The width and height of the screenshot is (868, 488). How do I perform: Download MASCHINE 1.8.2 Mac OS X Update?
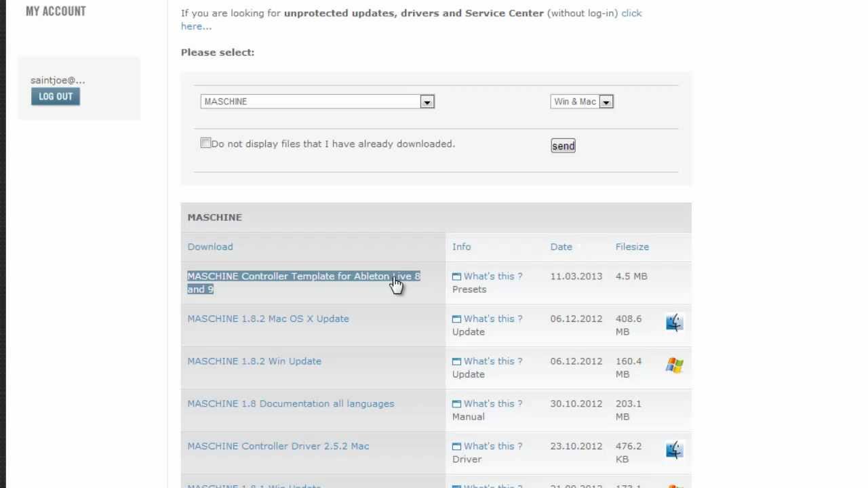[x=268, y=319]
